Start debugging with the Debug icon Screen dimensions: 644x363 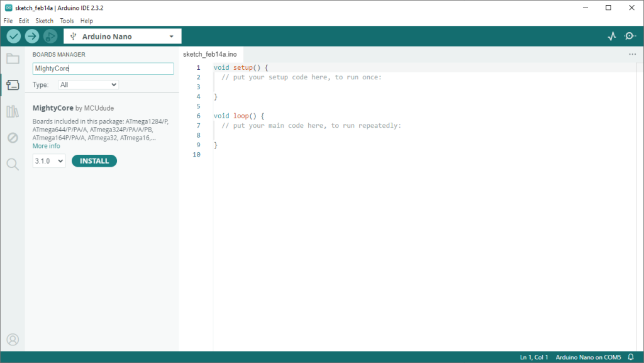(50, 36)
